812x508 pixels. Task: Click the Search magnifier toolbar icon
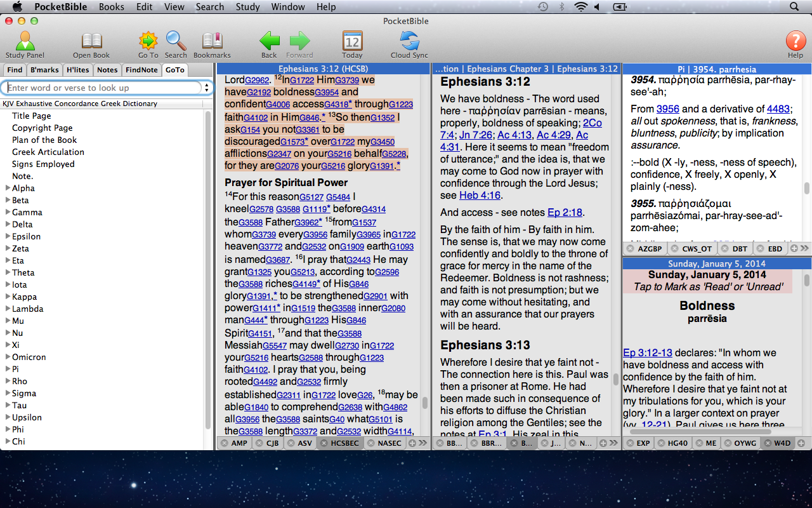176,41
